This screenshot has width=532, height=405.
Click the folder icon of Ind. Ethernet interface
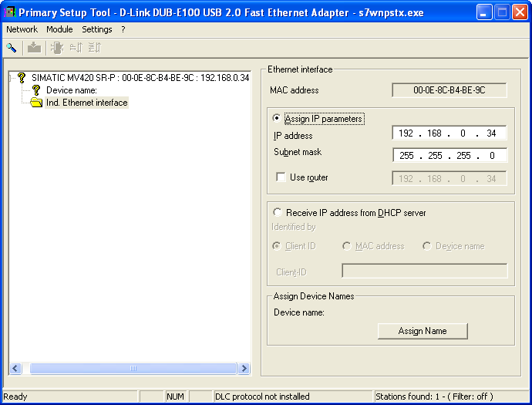pos(36,102)
